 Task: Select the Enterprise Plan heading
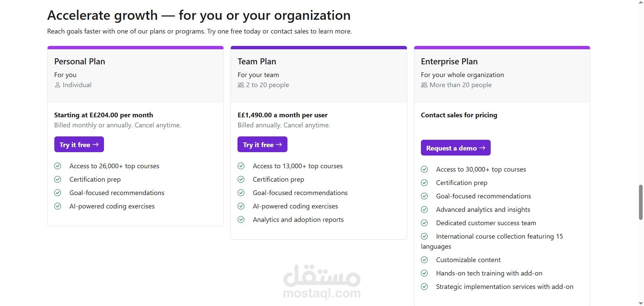click(x=449, y=61)
